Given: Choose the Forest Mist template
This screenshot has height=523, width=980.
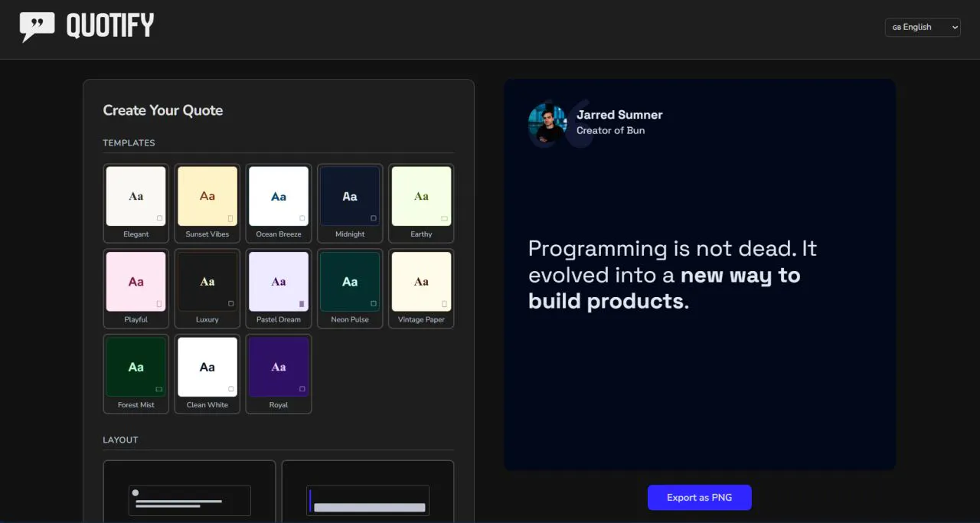Looking at the screenshot, I should (136, 374).
